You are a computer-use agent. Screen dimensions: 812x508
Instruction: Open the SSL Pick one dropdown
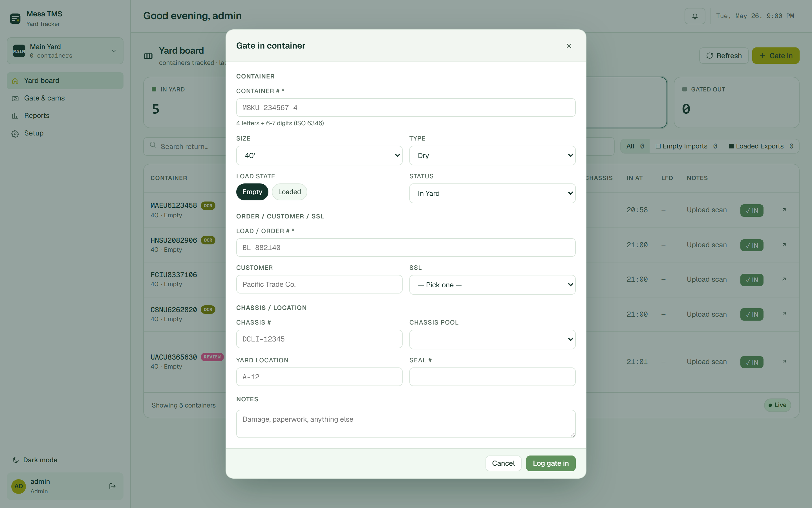[x=492, y=285]
